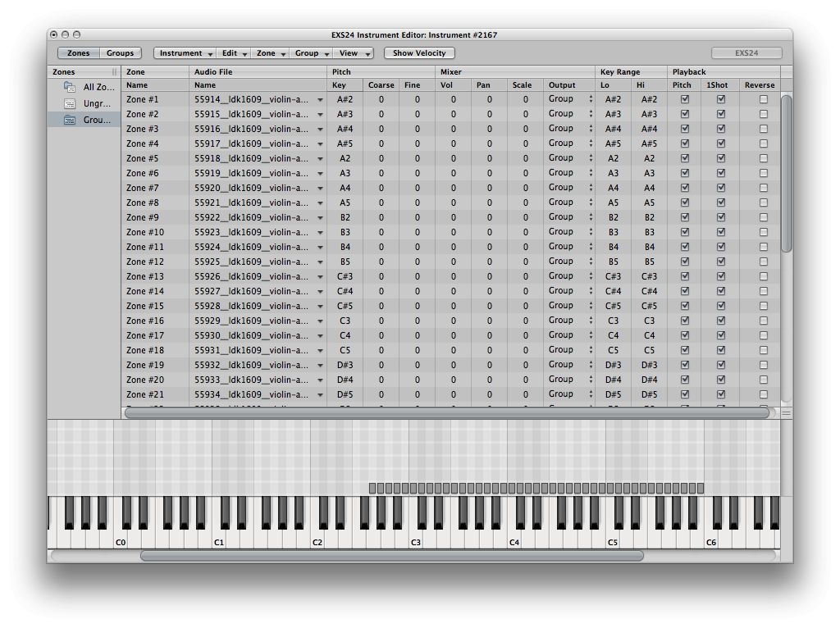Enable Reverse for Zone #14
Image resolution: width=840 pixels, height=628 pixels.
coord(764,291)
